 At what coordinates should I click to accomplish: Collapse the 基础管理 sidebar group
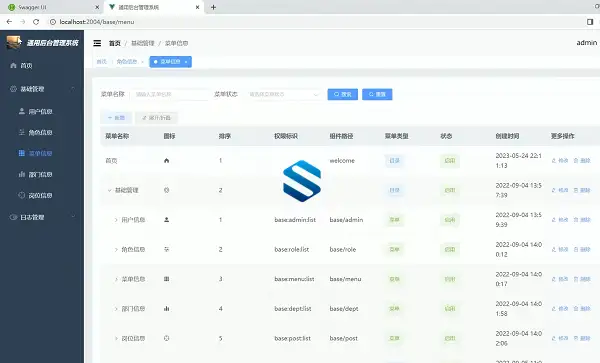42,89
